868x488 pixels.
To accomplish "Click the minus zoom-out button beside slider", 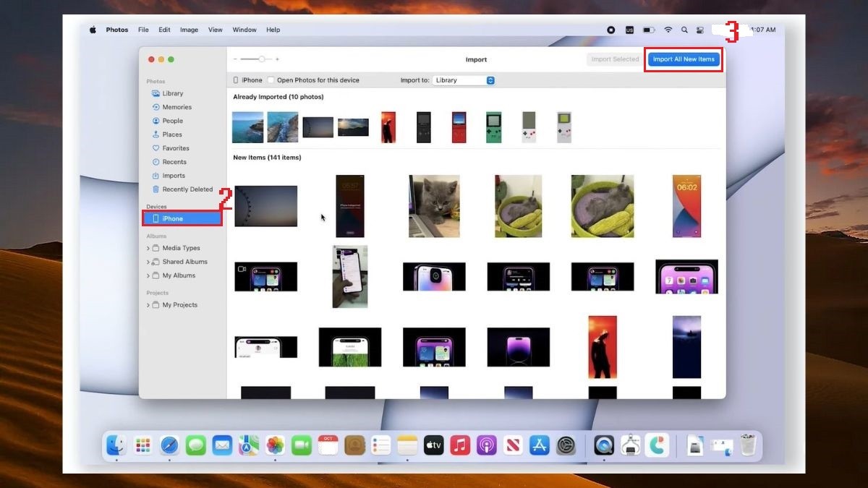I will pos(235,59).
